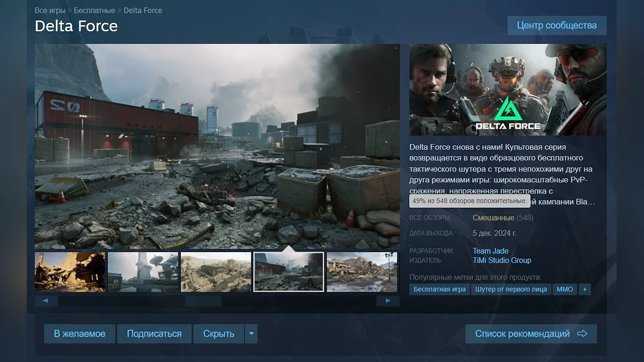Open Бесплатные breadcrumb category

pyautogui.click(x=94, y=10)
